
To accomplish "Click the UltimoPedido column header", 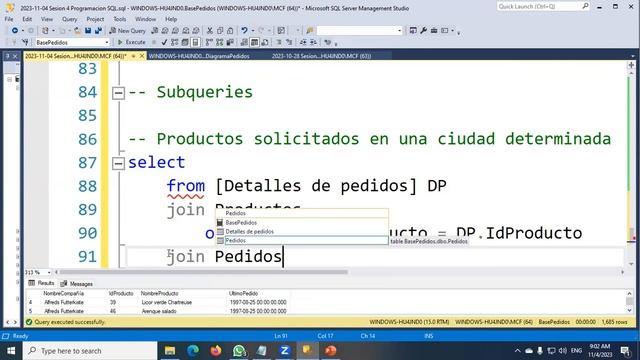I will pos(243,293).
